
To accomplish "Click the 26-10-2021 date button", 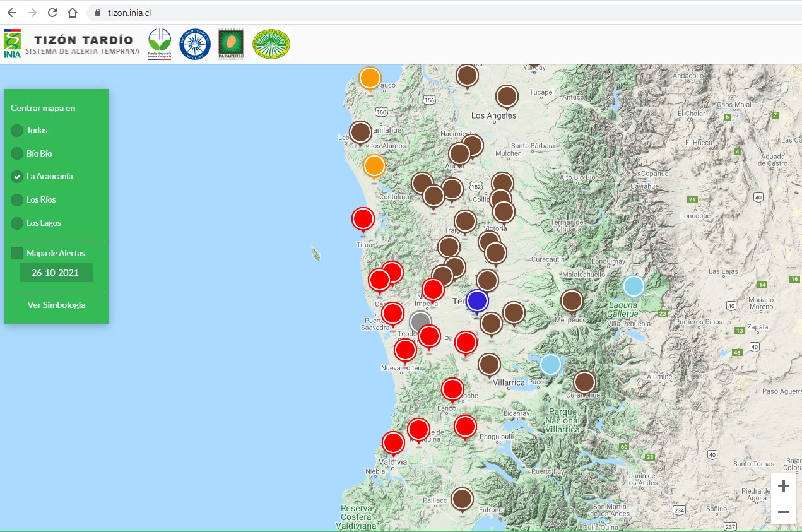I will click(x=56, y=273).
